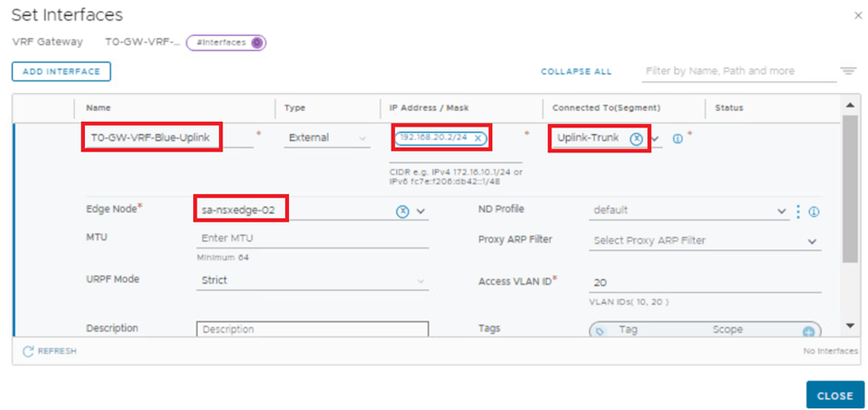Screen dimensions: 868x410
Task: Click the ND Profile info icon
Action: coord(814,211)
